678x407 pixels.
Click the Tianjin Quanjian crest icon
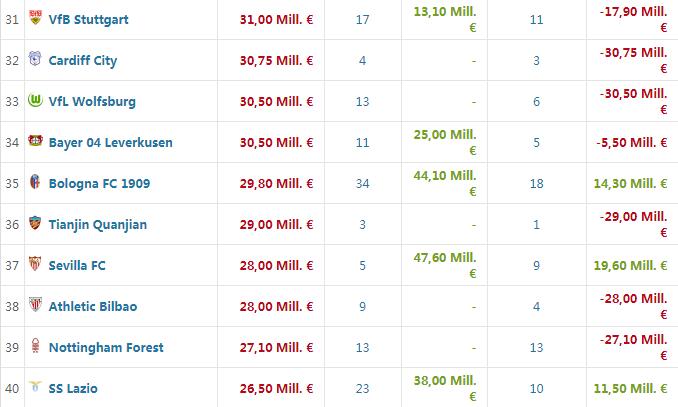coord(35,223)
